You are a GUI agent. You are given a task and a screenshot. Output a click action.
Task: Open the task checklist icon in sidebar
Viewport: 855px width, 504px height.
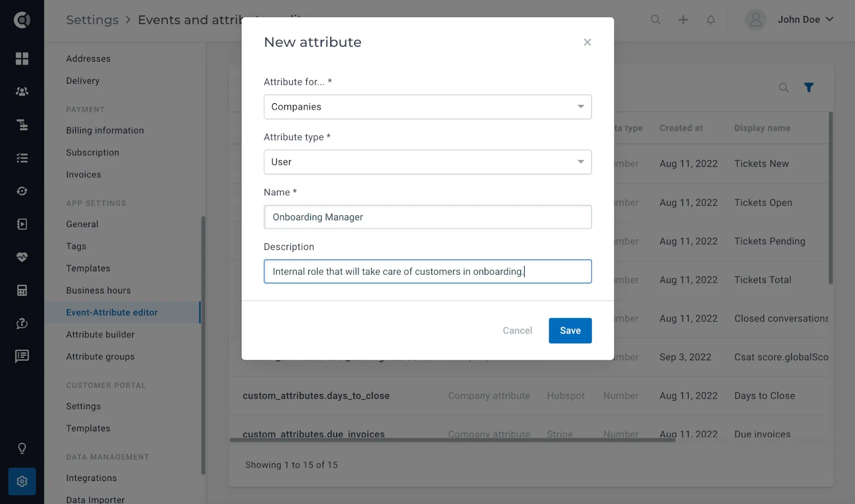point(22,158)
